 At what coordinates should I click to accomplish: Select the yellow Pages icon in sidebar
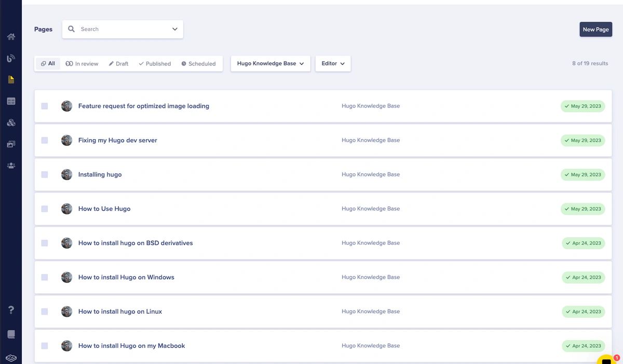click(x=11, y=80)
